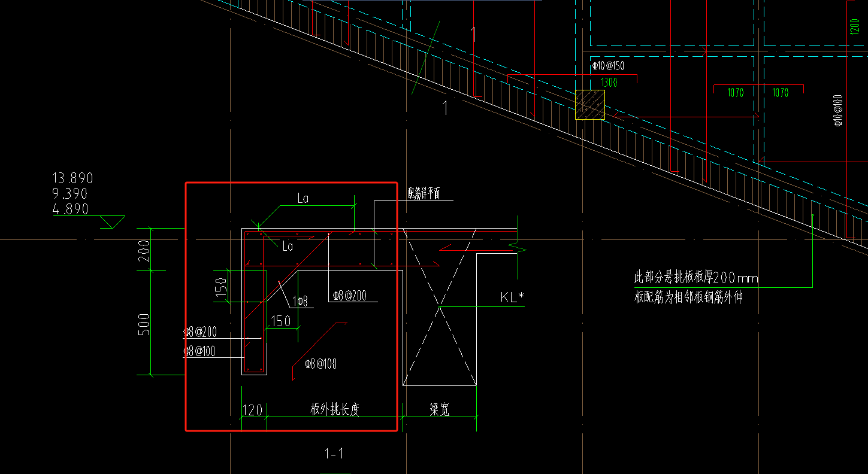This screenshot has height=474, width=868.
Task: Click the right green 1070 dimension text
Action: 780,93
